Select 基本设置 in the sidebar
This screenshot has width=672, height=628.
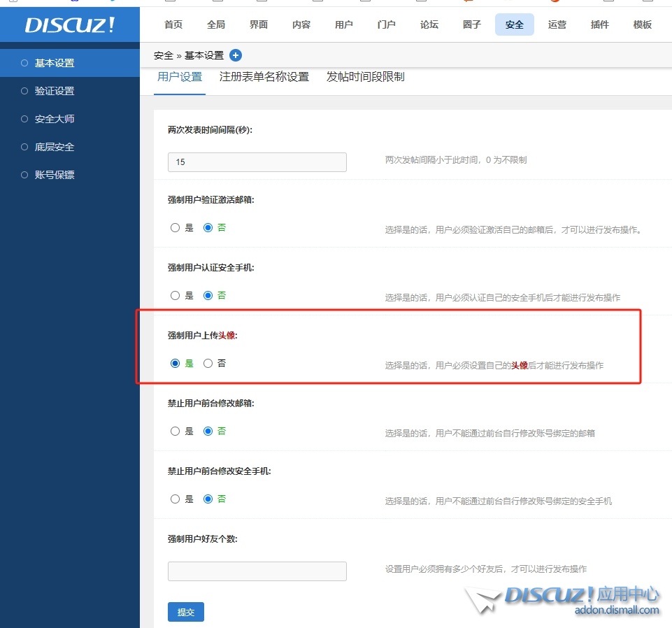click(x=70, y=63)
